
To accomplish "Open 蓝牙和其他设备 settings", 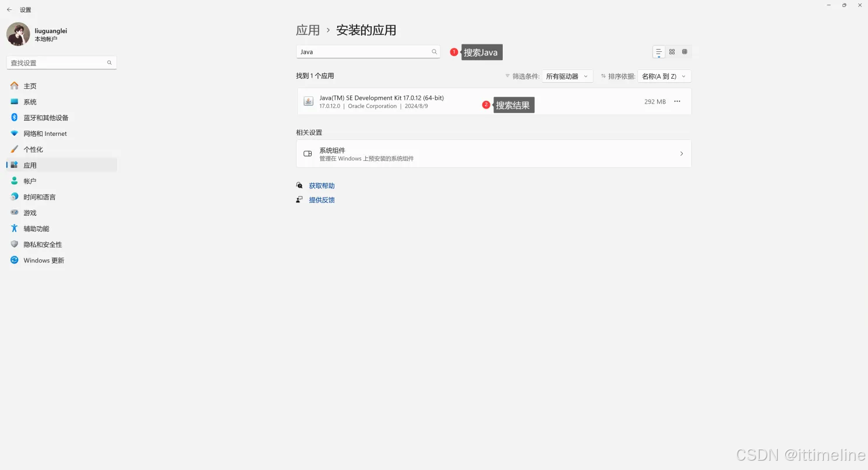I will [62, 118].
